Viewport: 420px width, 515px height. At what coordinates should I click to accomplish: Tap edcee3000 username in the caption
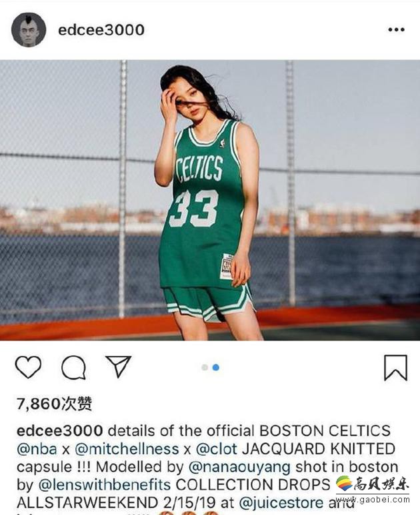pyautogui.click(x=60, y=431)
